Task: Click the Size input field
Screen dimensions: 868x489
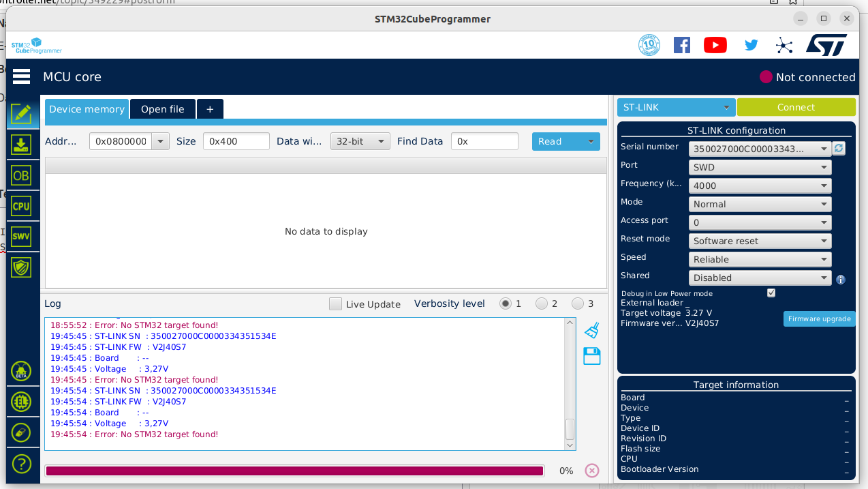Action: coord(236,141)
